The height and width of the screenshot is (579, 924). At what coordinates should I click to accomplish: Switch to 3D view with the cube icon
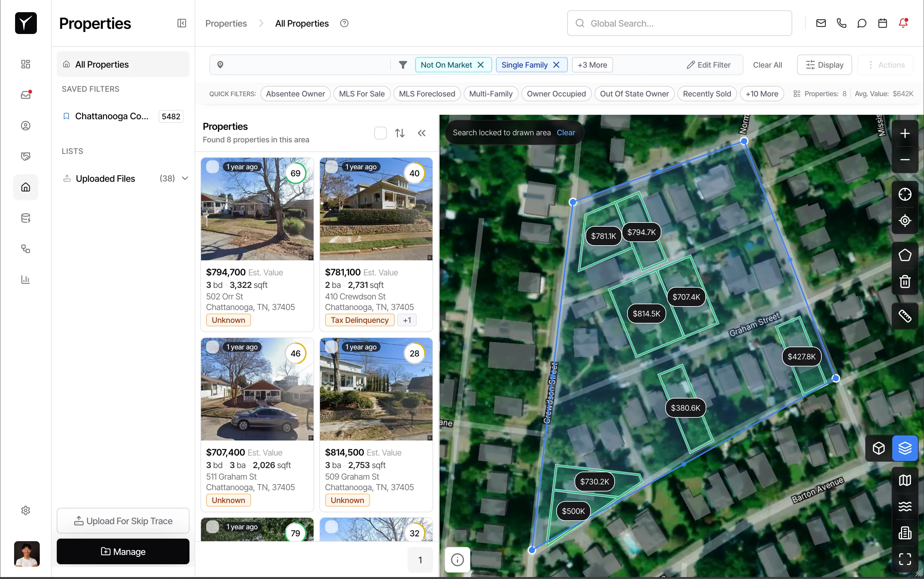coord(878,448)
